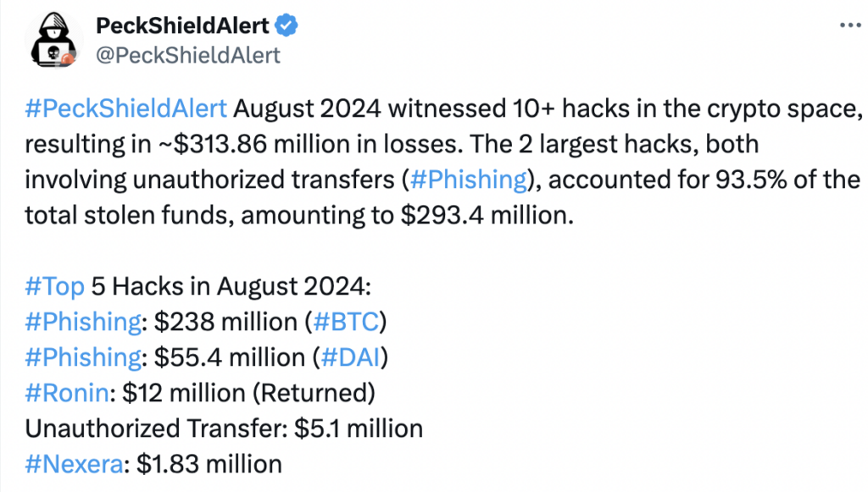868x492 pixels.
Task: Open #Phishing hashtag beside $55.4 million
Action: click(83, 357)
